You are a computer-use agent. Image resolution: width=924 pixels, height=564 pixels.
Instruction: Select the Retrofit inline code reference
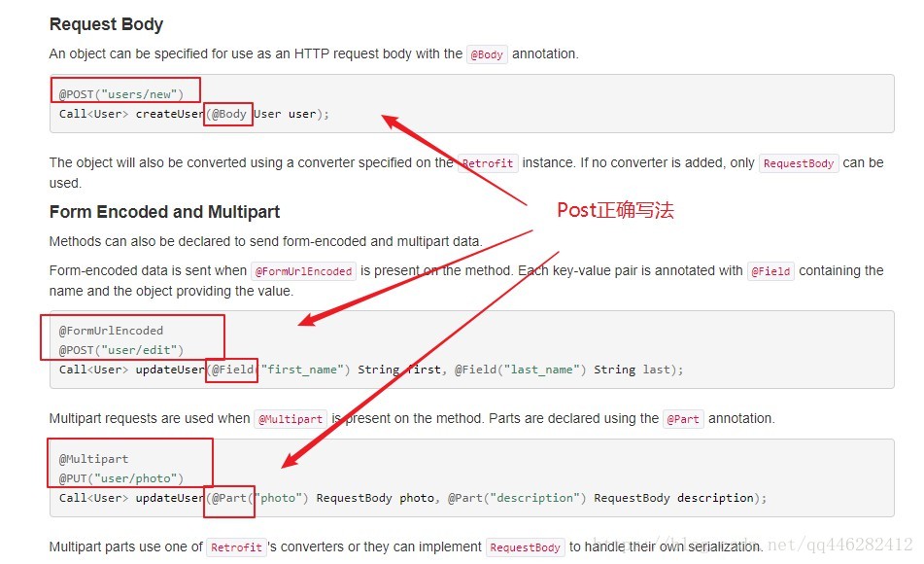click(489, 163)
